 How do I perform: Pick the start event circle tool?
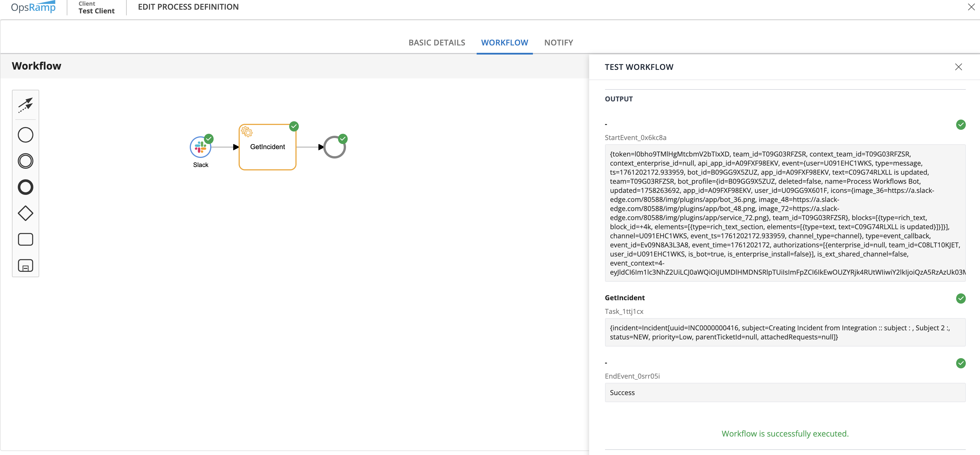26,135
